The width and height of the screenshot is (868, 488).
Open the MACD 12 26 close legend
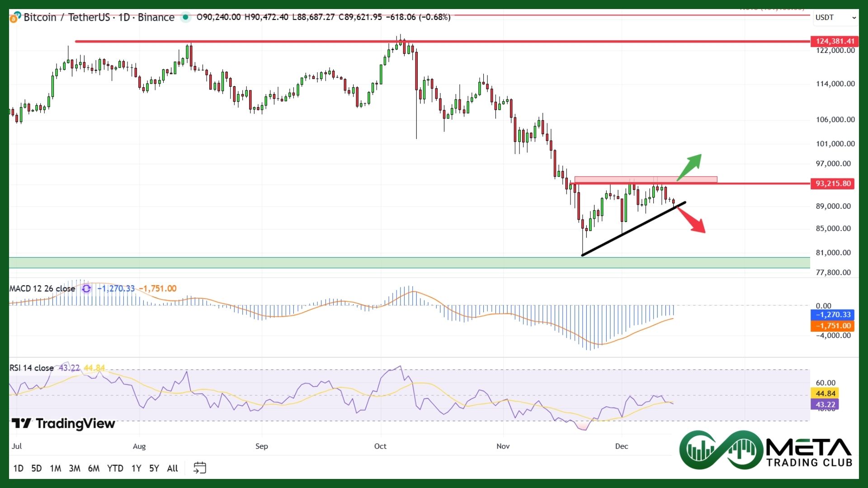tap(42, 288)
